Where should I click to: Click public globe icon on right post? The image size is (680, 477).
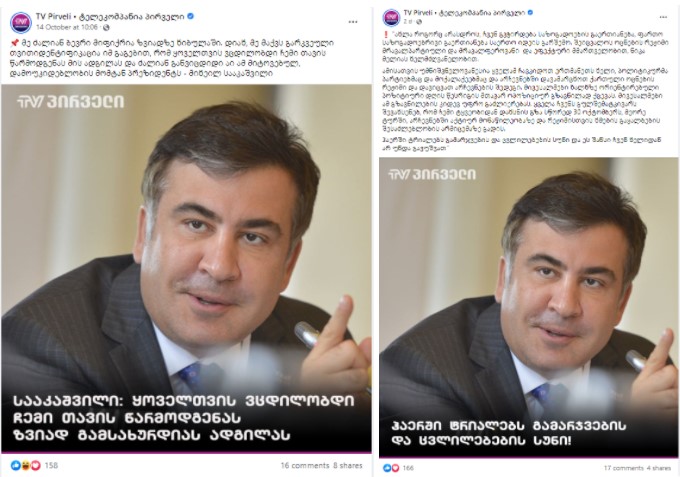(x=419, y=21)
